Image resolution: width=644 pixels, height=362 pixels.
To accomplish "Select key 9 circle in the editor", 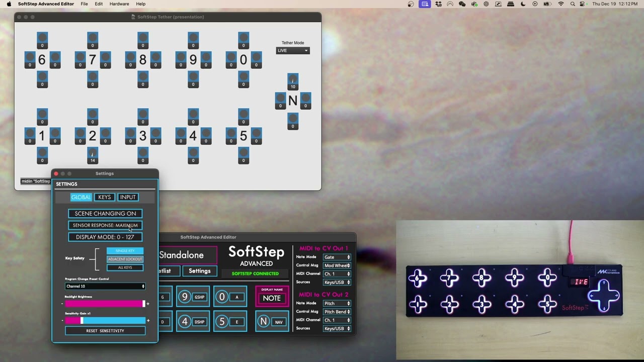I will (x=185, y=297).
